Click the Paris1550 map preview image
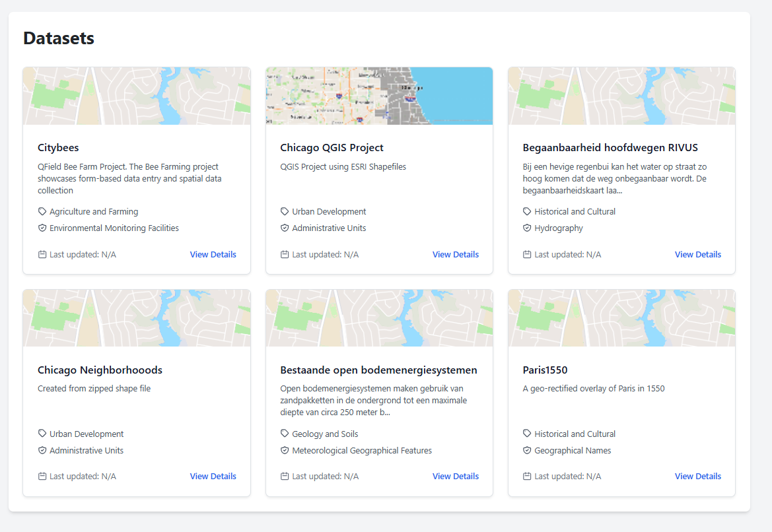This screenshot has width=772, height=532. [x=621, y=318]
